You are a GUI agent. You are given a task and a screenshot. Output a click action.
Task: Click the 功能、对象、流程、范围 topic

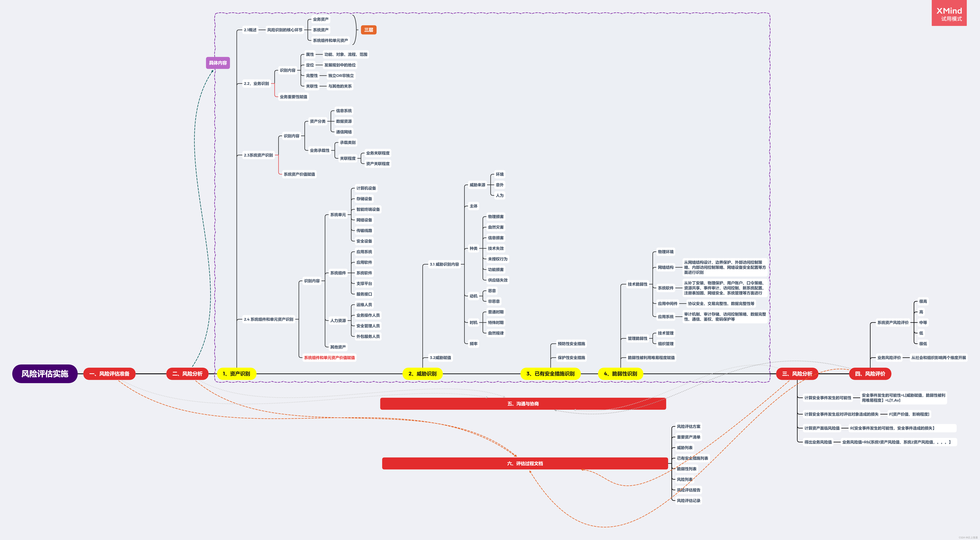click(346, 54)
